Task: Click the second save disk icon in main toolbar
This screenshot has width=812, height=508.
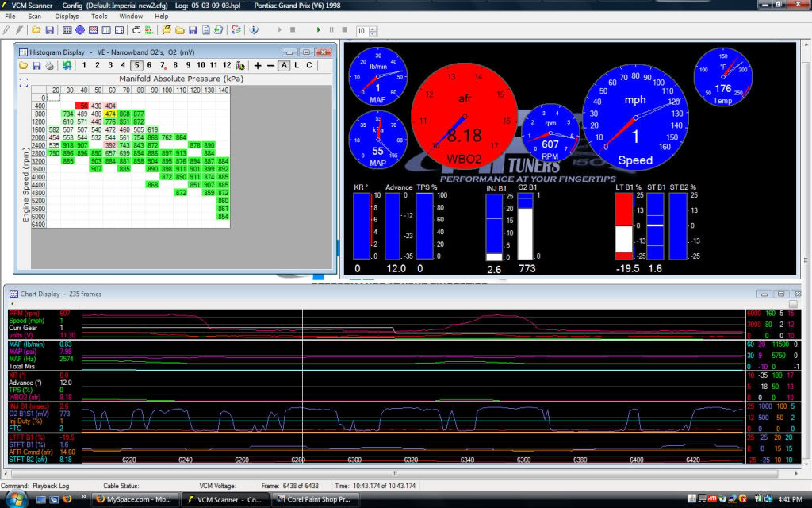Action: [193, 30]
